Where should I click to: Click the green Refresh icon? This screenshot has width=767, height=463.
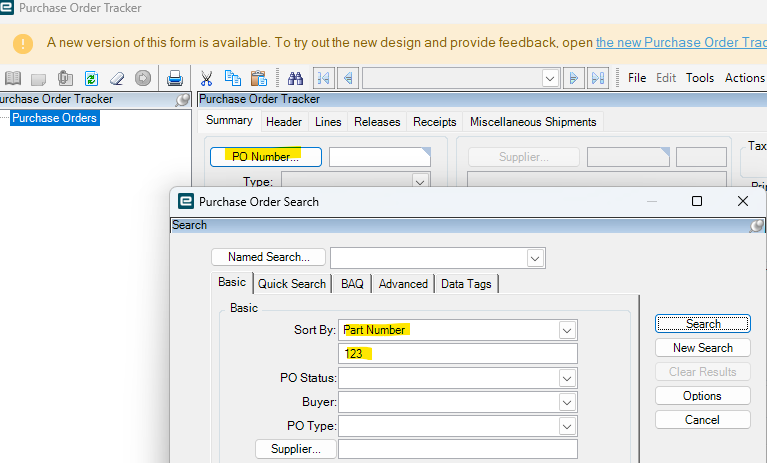91,78
